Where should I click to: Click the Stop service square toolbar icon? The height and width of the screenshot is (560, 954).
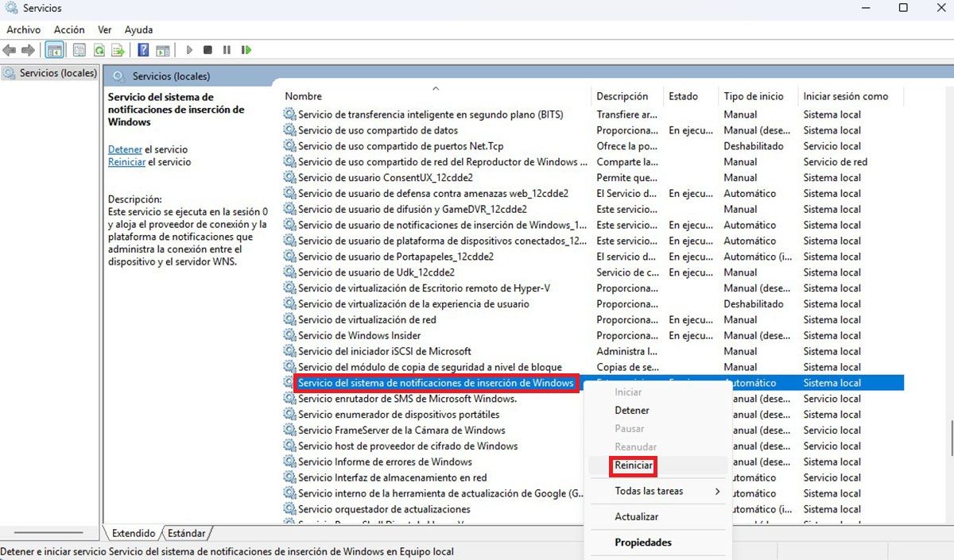click(x=207, y=50)
